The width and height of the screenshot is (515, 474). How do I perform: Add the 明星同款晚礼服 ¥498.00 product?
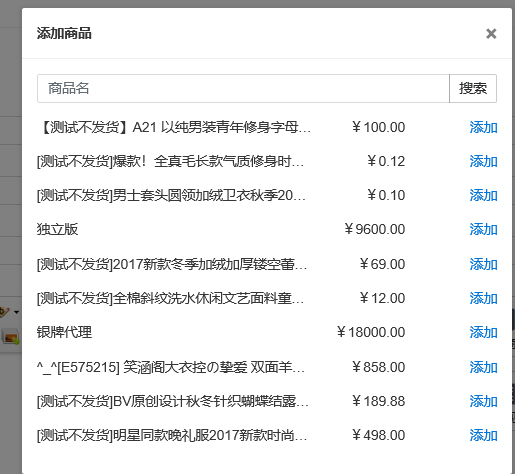(x=483, y=435)
